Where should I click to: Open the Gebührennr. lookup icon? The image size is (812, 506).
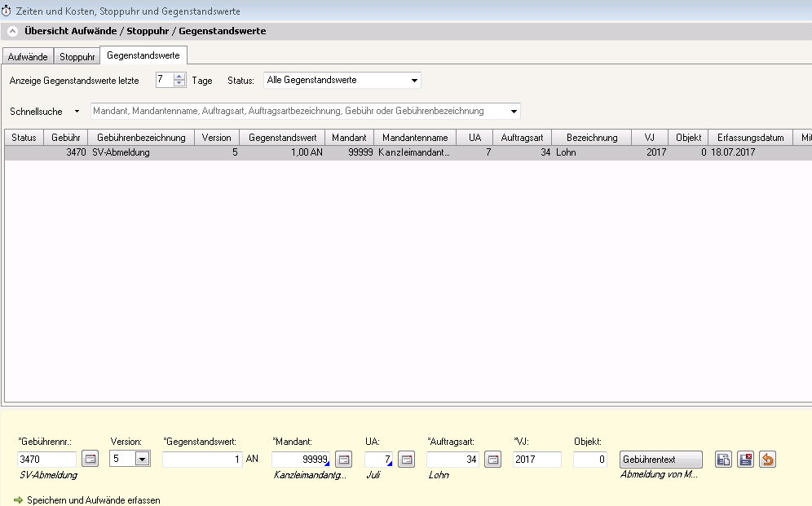[90, 459]
